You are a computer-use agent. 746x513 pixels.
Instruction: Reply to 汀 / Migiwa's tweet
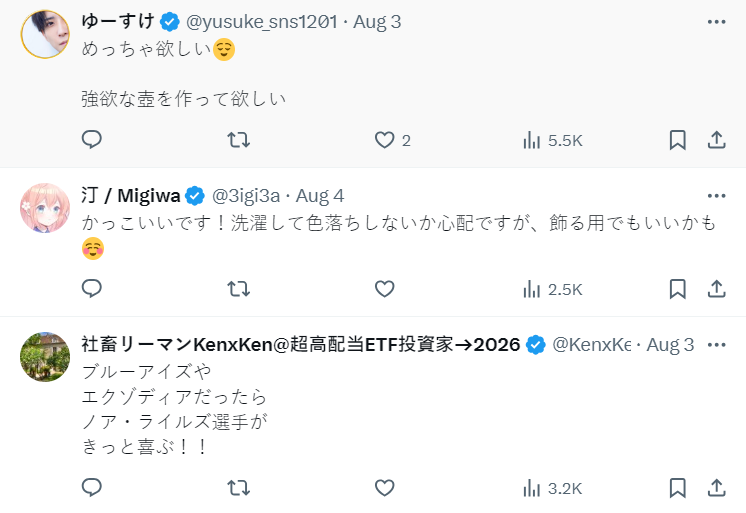92,289
